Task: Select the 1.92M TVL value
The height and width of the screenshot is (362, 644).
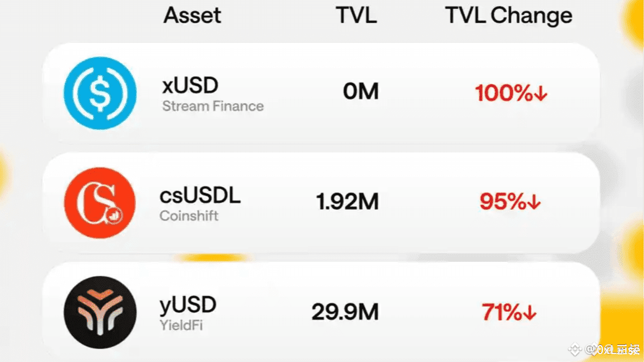Action: click(347, 202)
